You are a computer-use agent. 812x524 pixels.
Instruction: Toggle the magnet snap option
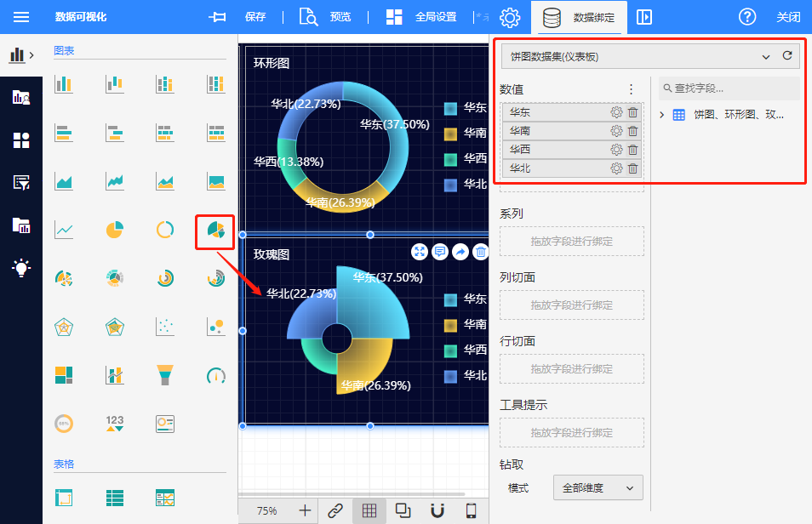coord(437,510)
